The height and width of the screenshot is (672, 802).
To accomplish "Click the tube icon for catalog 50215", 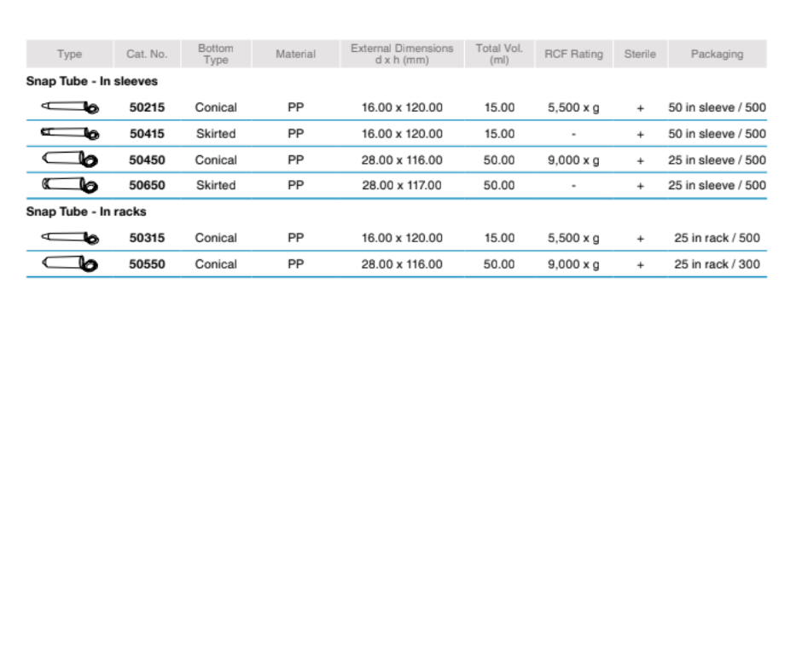I will pos(70,107).
